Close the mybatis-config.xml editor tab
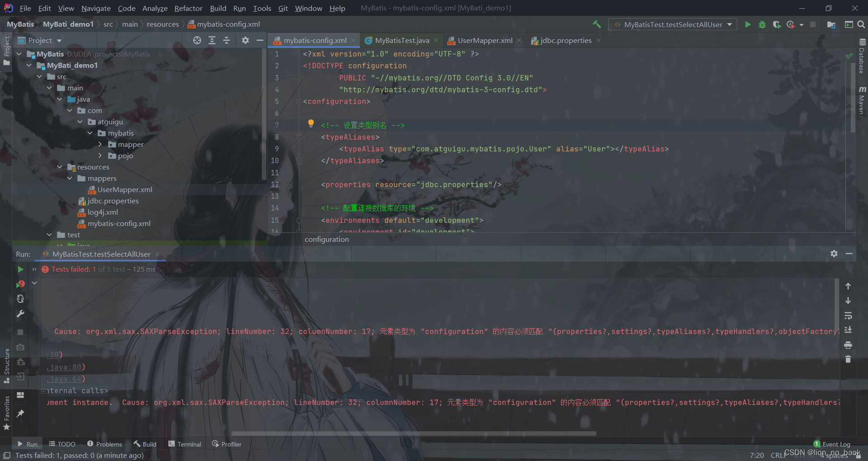Image resolution: width=868 pixels, height=461 pixels. coord(353,40)
